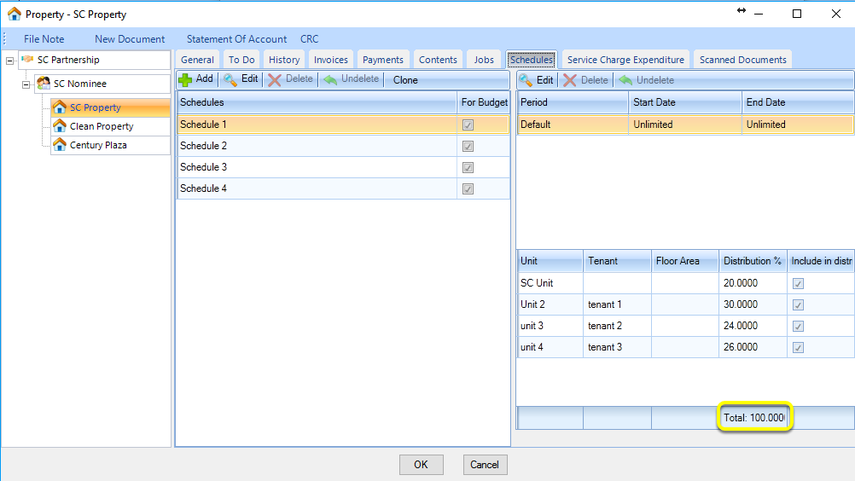The height and width of the screenshot is (481, 855).
Task: Click the End Date column header
Action: coord(798,103)
